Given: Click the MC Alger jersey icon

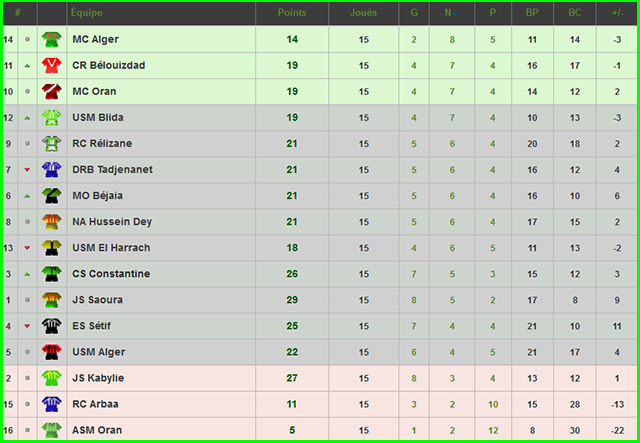Looking at the screenshot, I should click(x=50, y=40).
